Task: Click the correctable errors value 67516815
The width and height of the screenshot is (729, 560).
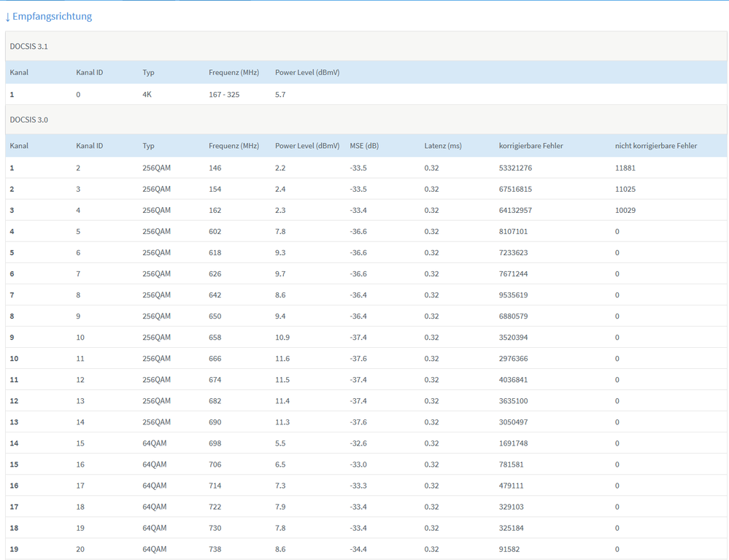Action: click(515, 189)
